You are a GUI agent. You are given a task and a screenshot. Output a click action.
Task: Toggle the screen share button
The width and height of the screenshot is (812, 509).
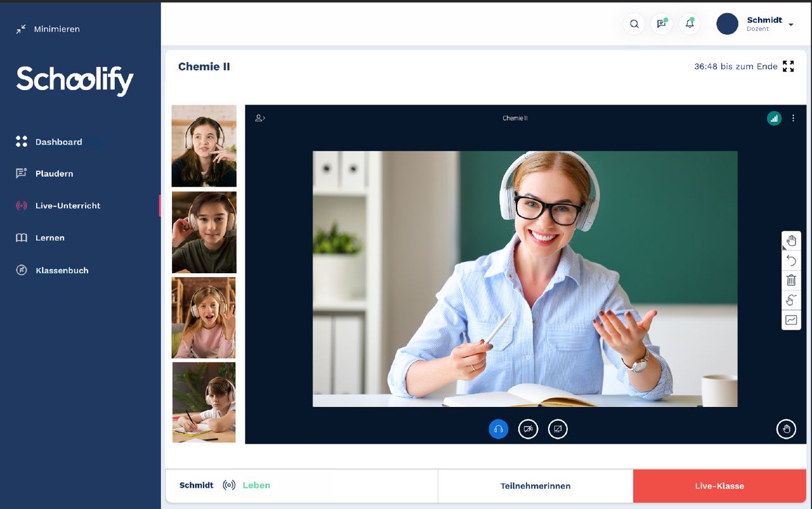click(x=558, y=429)
